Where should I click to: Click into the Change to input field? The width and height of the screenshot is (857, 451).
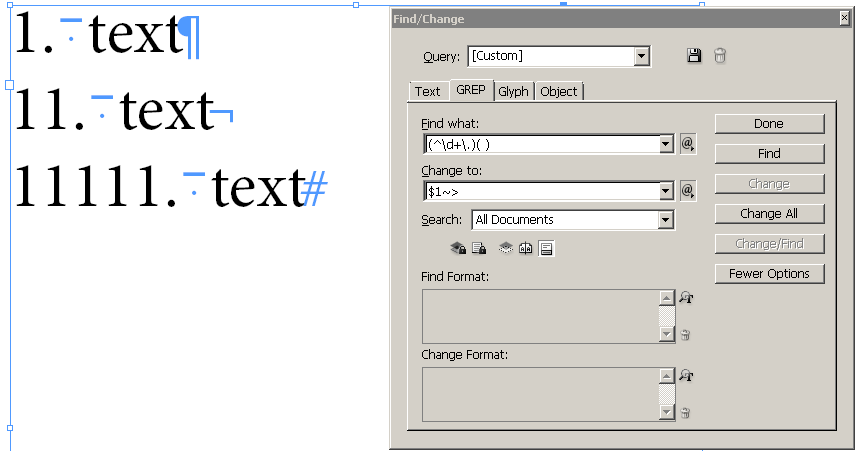542,191
